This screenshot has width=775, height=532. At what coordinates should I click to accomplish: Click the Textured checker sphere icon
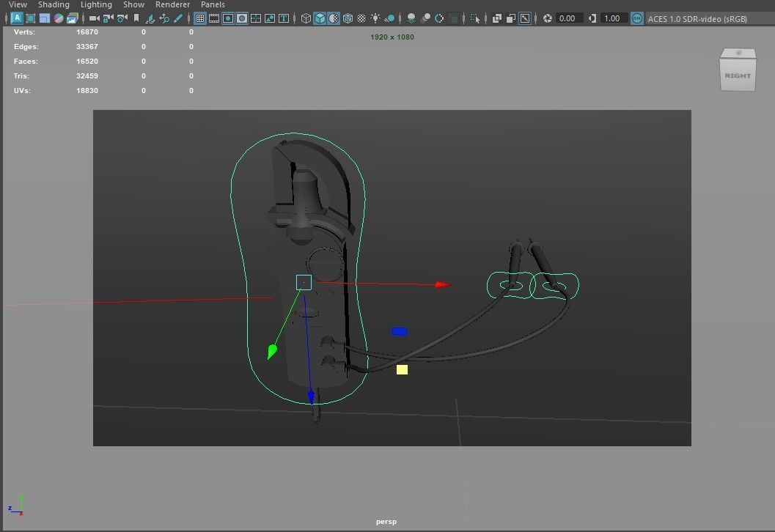coord(361,18)
